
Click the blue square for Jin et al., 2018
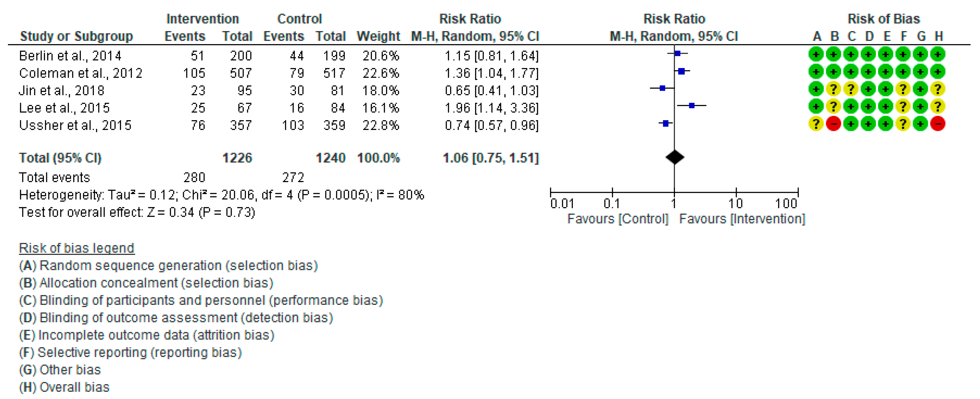[x=662, y=88]
